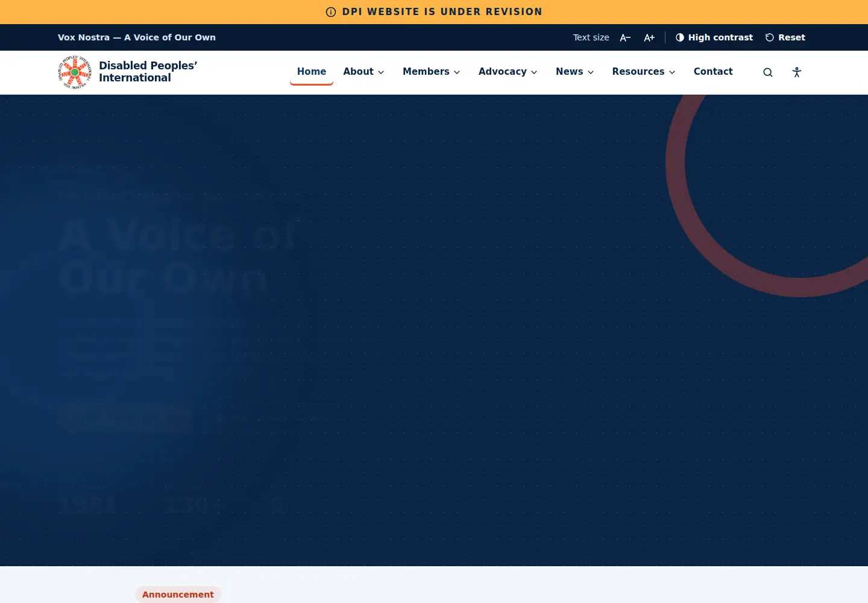This screenshot has height=603, width=868.
Task: Open the accessibility person icon menu
Action: tap(796, 72)
